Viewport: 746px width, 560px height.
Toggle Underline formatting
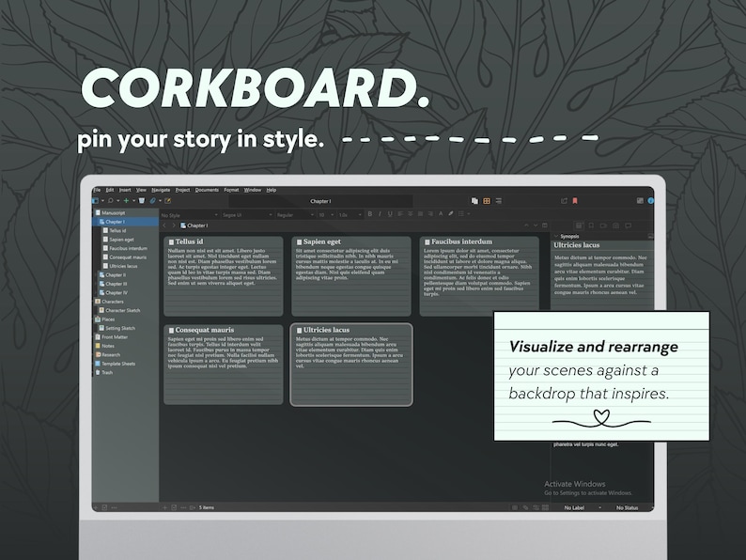click(x=390, y=214)
